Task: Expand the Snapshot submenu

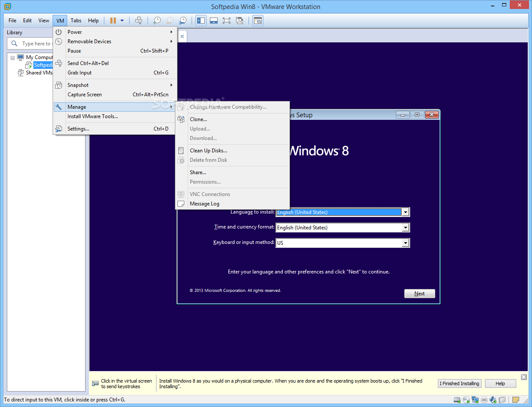Action: pos(114,85)
